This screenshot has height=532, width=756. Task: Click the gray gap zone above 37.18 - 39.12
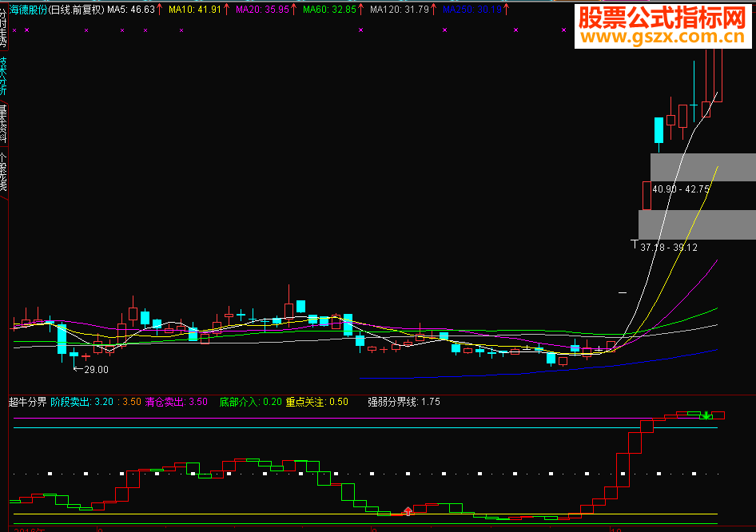pyautogui.click(x=697, y=224)
